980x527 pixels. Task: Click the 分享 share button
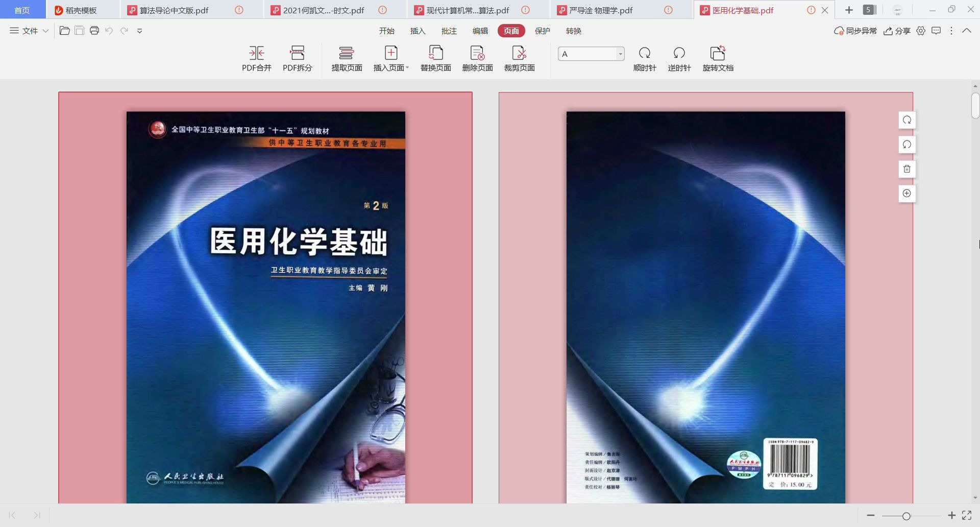[x=897, y=31]
